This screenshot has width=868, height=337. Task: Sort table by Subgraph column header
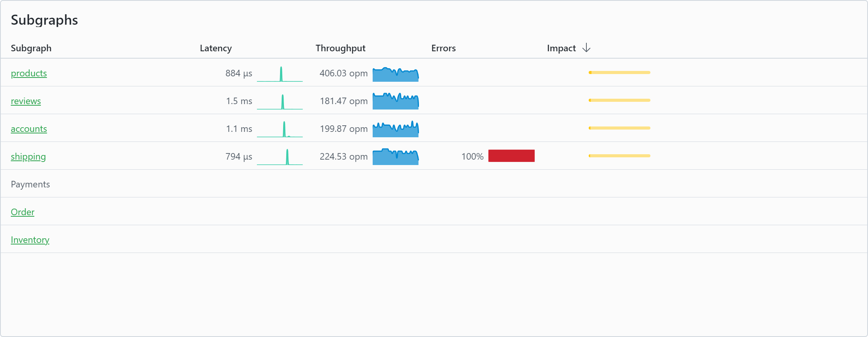click(31, 48)
